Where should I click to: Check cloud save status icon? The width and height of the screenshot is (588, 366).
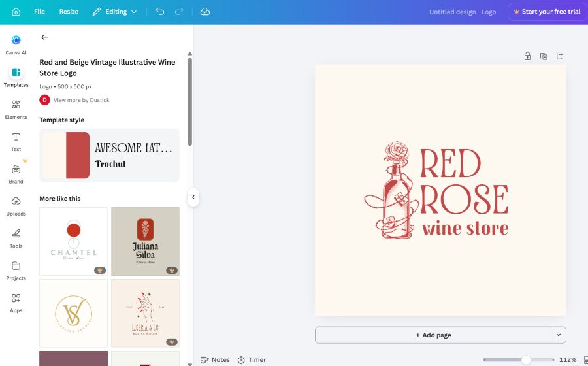[x=205, y=12]
